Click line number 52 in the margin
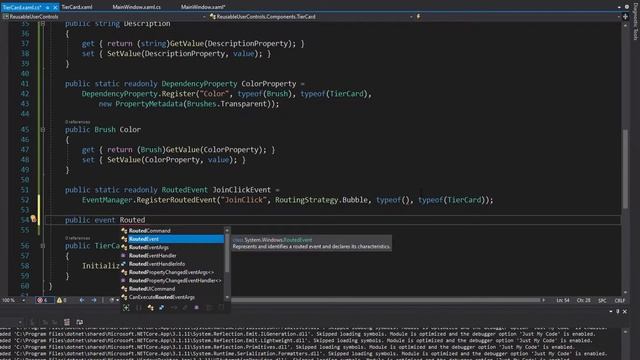Viewport: 640px width, 360px height. pos(24,200)
